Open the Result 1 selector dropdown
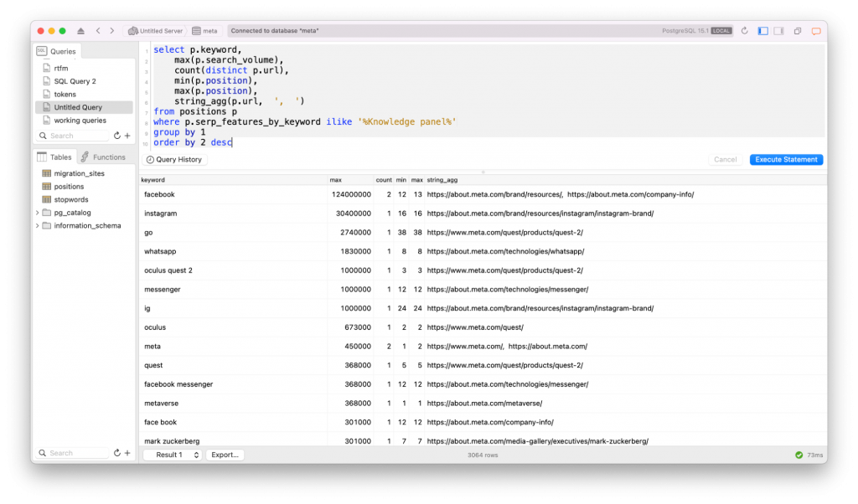Screen dimensions: 858x504 (173, 455)
